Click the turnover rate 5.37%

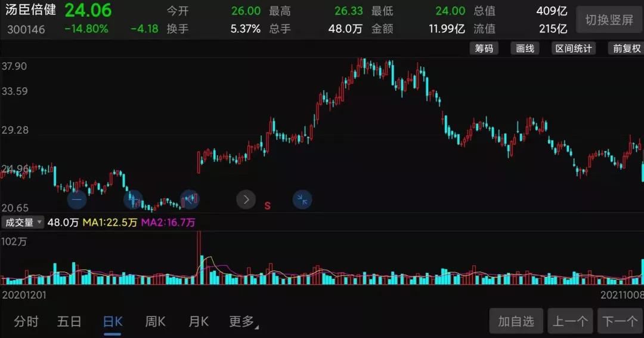pos(246,29)
